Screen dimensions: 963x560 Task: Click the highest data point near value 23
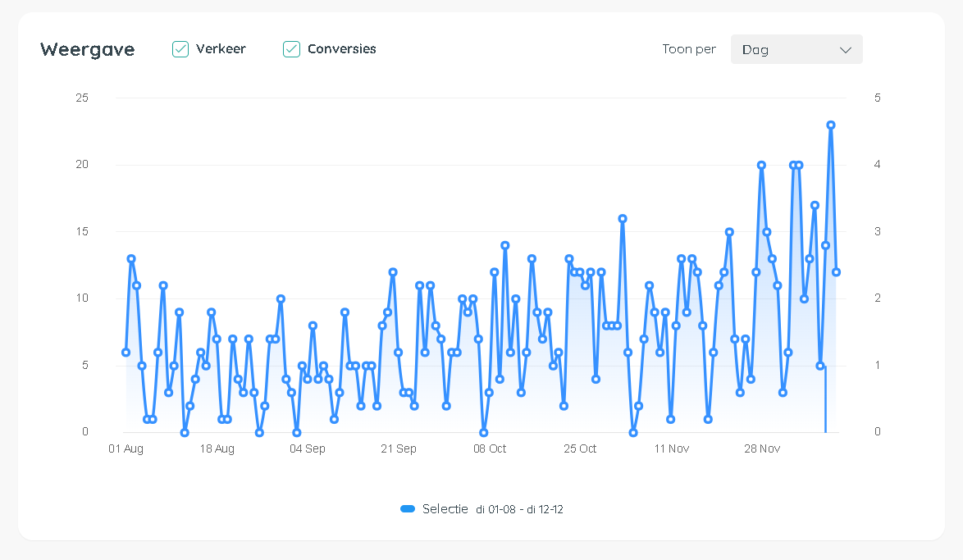point(831,125)
